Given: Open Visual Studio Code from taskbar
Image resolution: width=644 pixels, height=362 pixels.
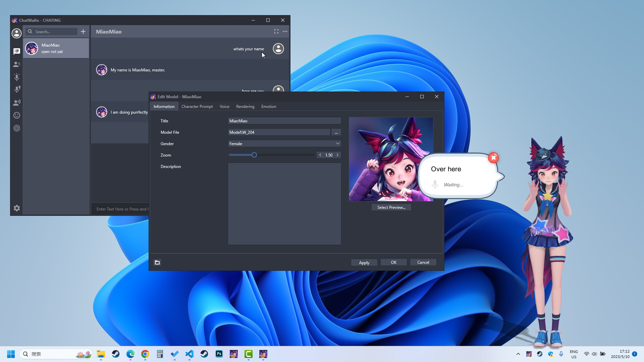Looking at the screenshot, I should coord(190,354).
